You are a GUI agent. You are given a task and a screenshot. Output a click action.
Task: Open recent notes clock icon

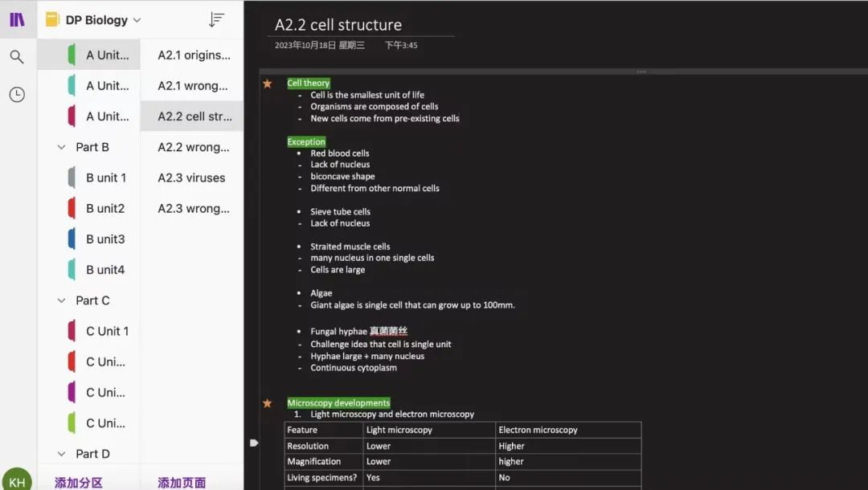coord(17,95)
